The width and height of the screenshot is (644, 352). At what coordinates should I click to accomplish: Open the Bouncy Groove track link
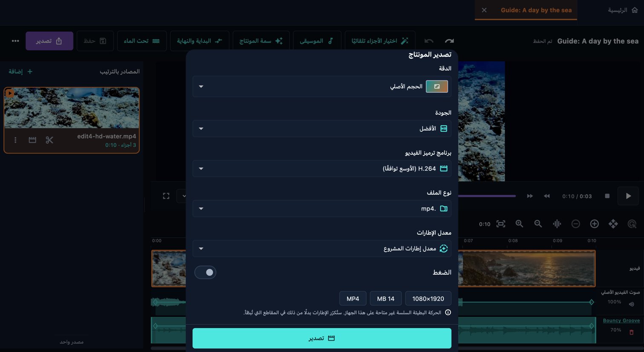click(621, 321)
